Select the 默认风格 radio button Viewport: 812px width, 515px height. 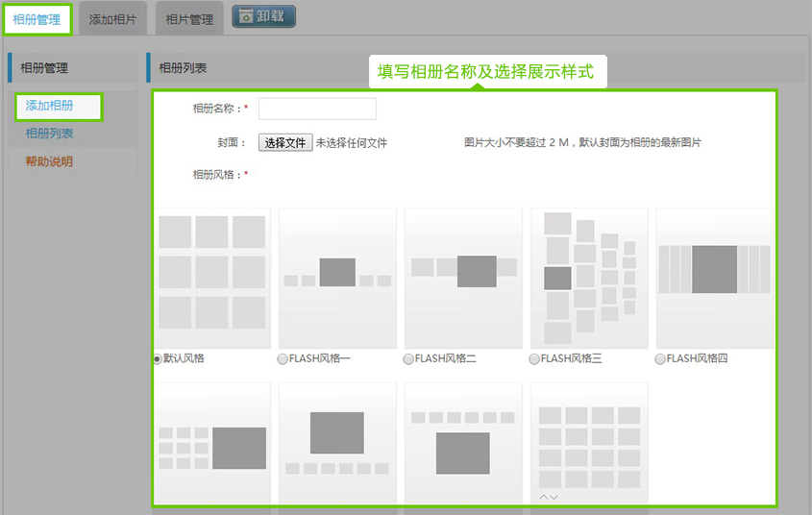coord(158,358)
